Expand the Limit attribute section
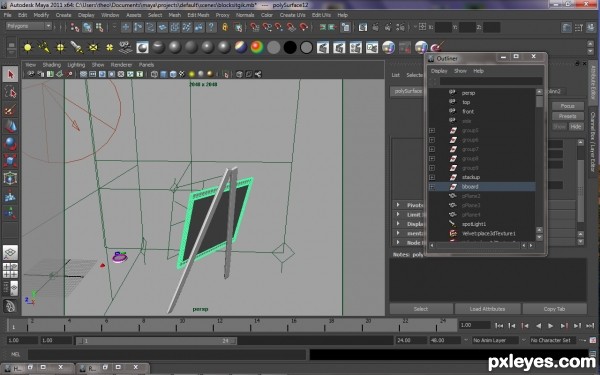The width and height of the screenshot is (600, 375). [398, 215]
